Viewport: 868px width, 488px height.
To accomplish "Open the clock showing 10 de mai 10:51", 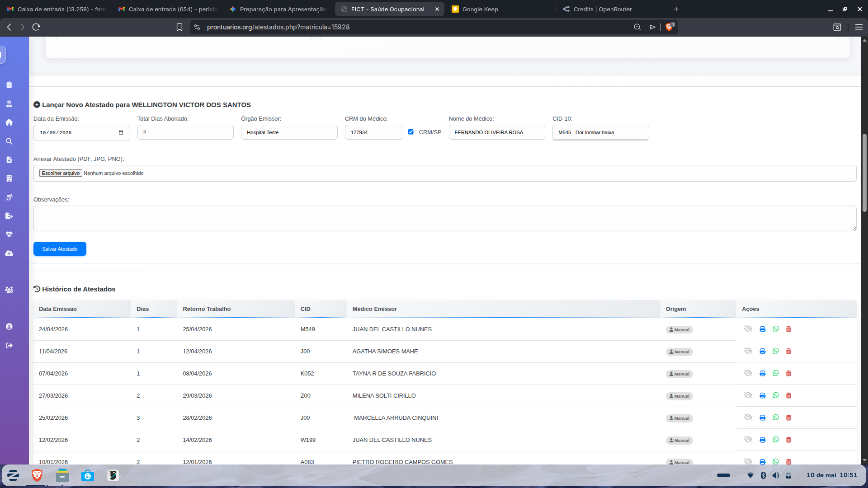I will [x=832, y=475].
